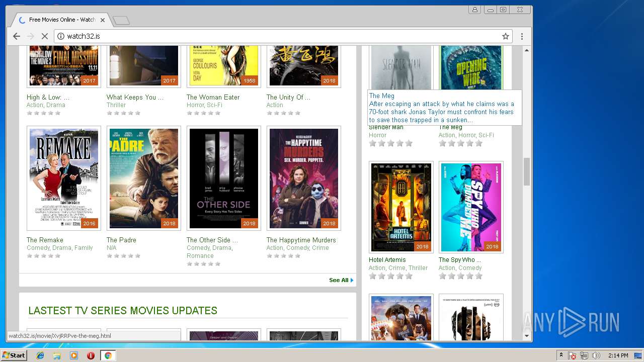The height and width of the screenshot is (362, 644).
Task: Close the Free Movies Online tab
Action: click(103, 20)
